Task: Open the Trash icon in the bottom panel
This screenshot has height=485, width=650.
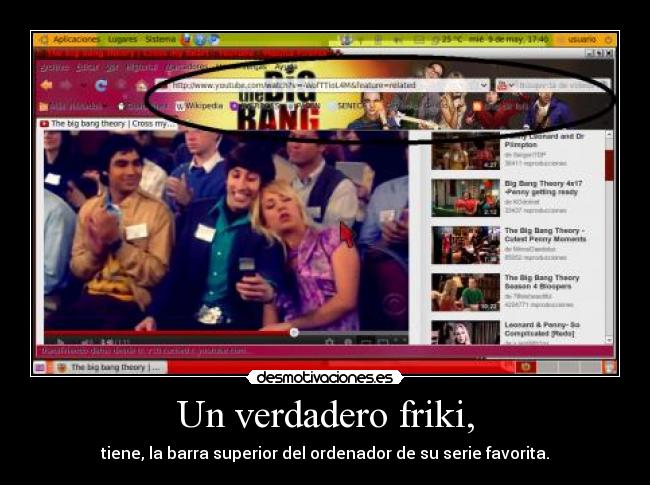Action: pos(609,367)
